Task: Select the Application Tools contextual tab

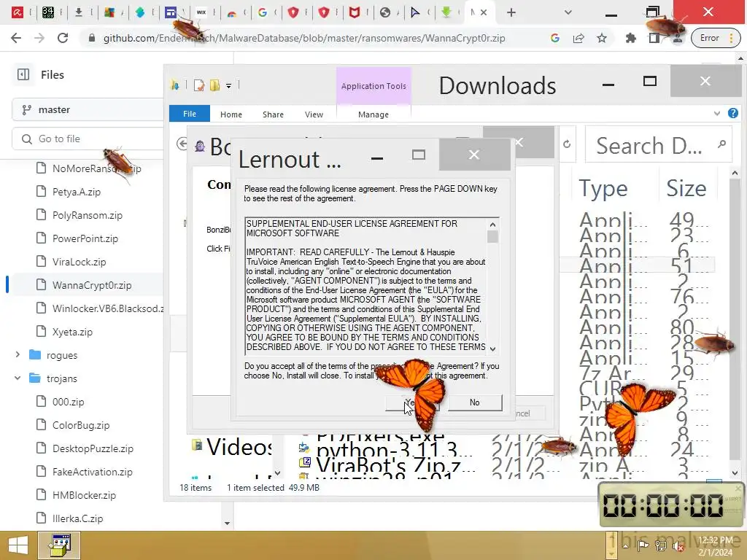Action: point(373,86)
